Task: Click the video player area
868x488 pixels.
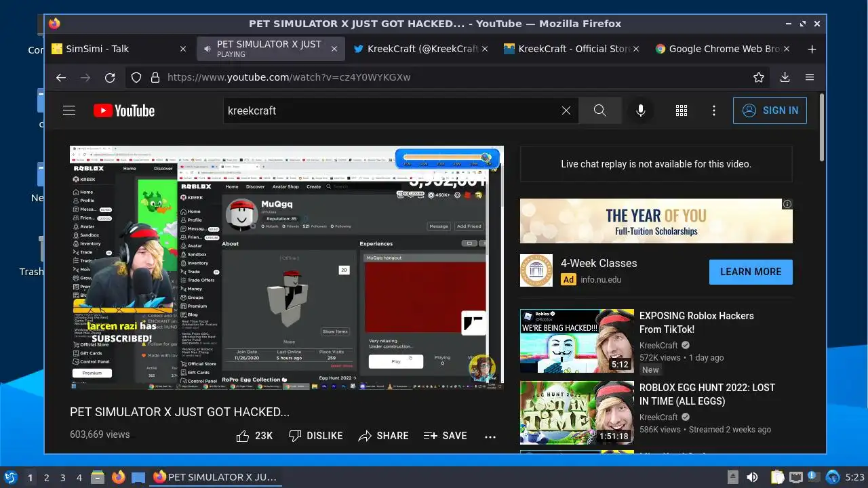Action: point(287,268)
